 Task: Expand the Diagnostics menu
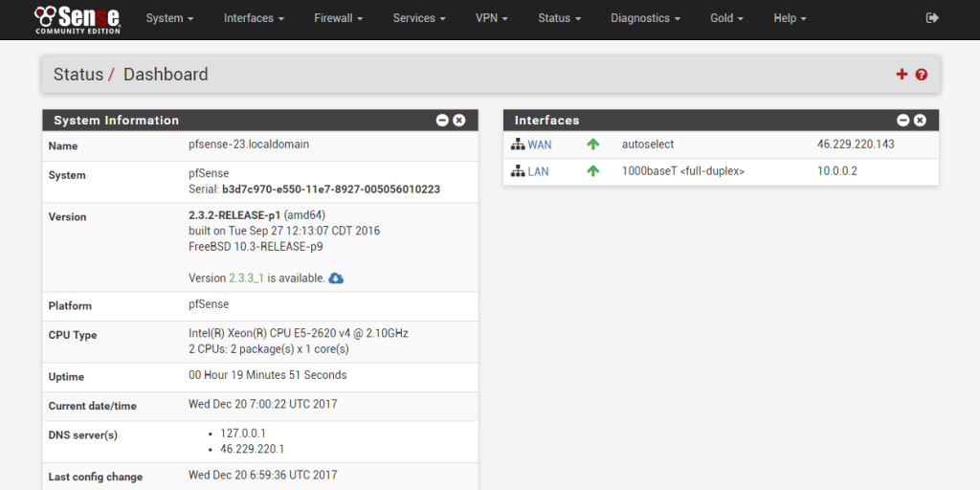[646, 19]
